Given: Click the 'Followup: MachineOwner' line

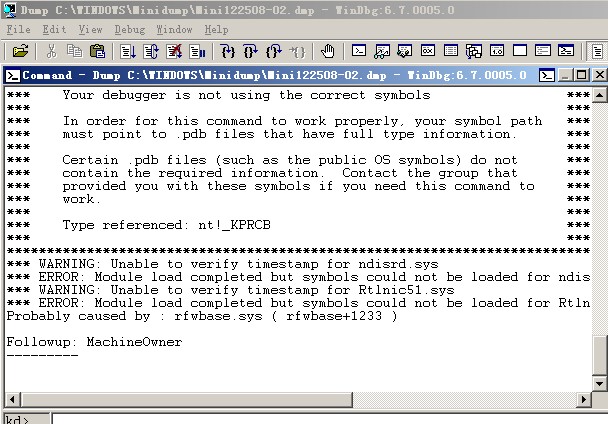Looking at the screenshot, I should coord(94,342).
